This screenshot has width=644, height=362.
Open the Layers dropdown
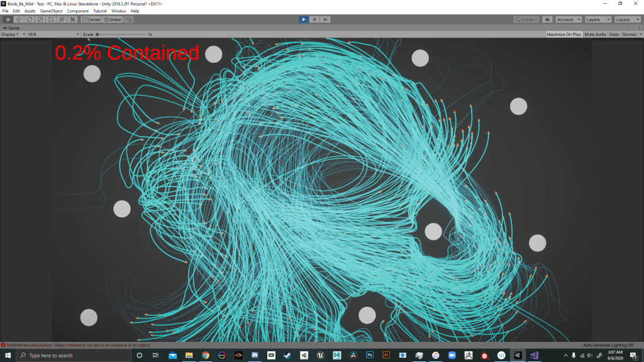597,19
